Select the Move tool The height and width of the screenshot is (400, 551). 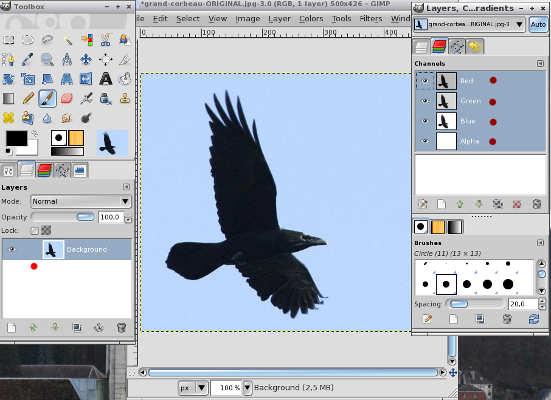click(86, 59)
